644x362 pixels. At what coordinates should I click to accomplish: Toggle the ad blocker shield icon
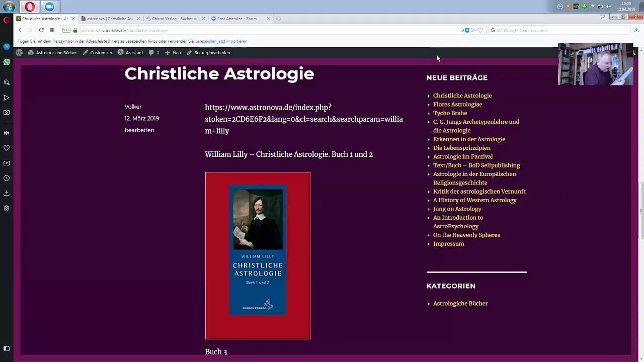466,30
